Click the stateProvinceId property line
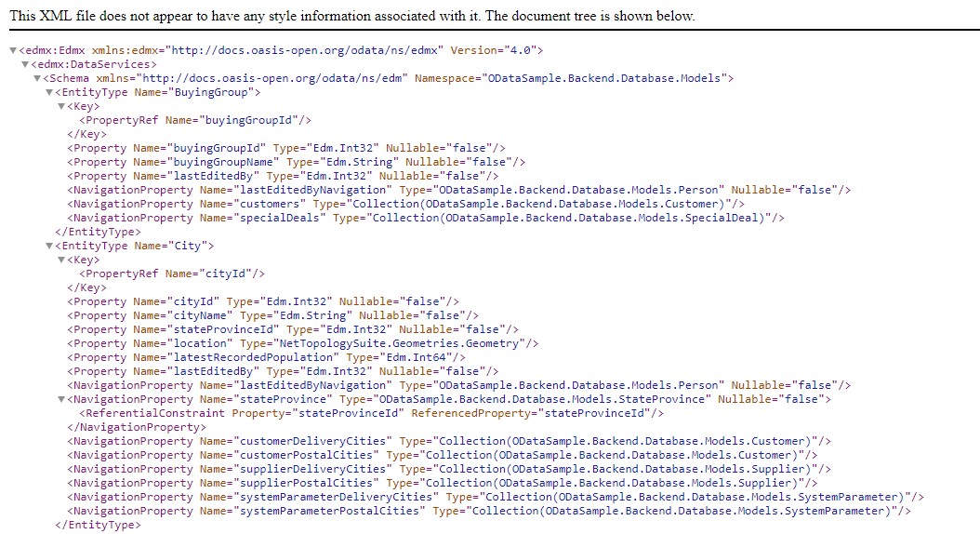This screenshot has height=534, width=980. pos(293,329)
